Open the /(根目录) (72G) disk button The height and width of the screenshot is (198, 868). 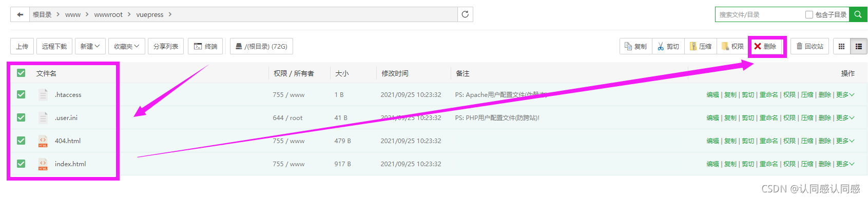[x=261, y=46]
